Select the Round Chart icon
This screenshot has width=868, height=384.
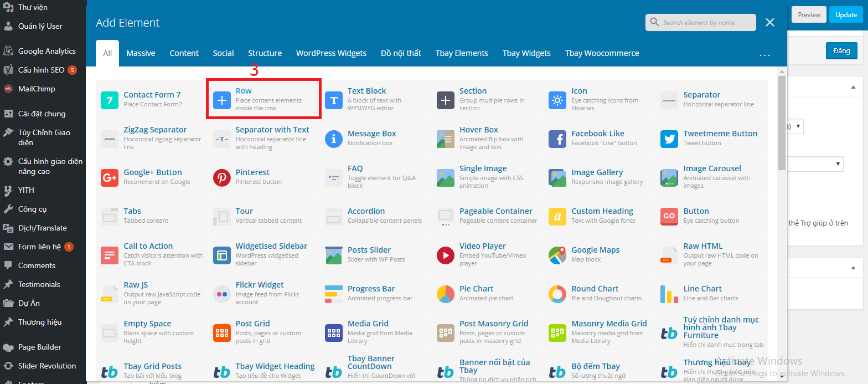[557, 294]
